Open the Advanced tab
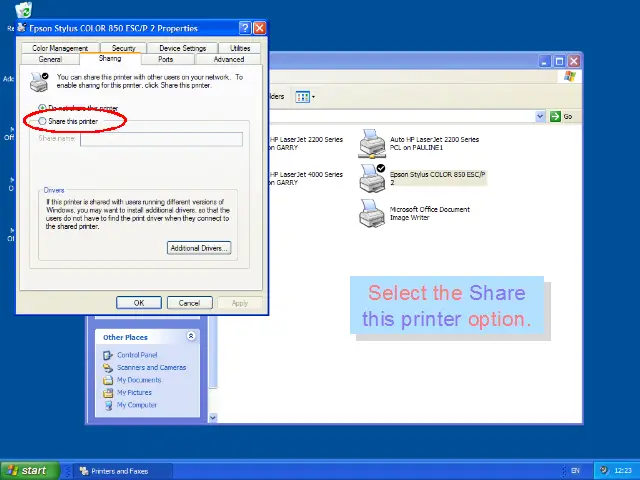This screenshot has width=640, height=480. 229,59
